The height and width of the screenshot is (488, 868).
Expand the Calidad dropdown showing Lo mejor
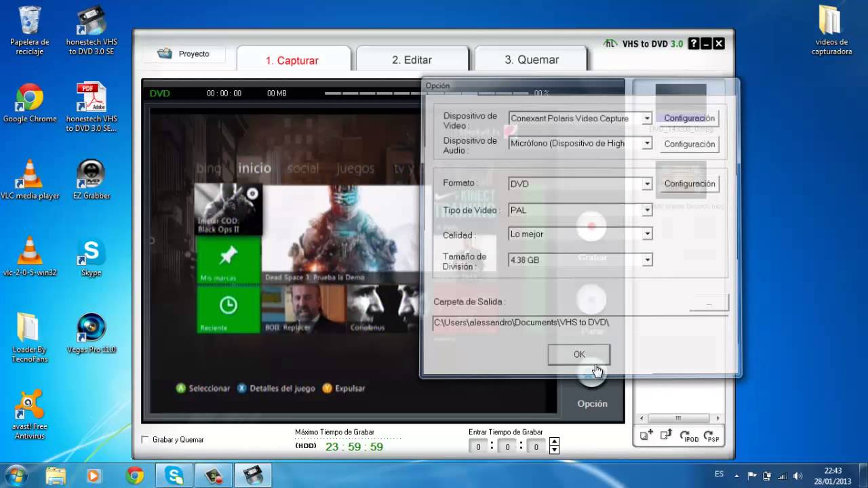click(647, 234)
